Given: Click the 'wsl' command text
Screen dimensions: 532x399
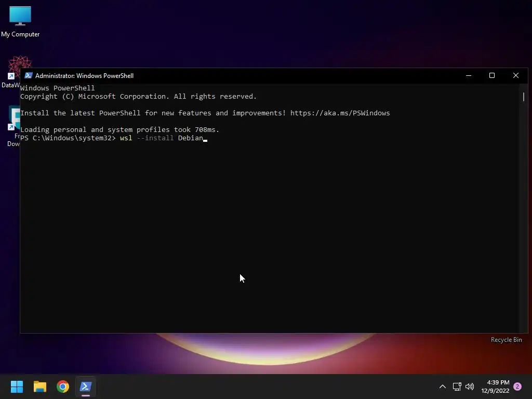Looking at the screenshot, I should (x=126, y=138).
